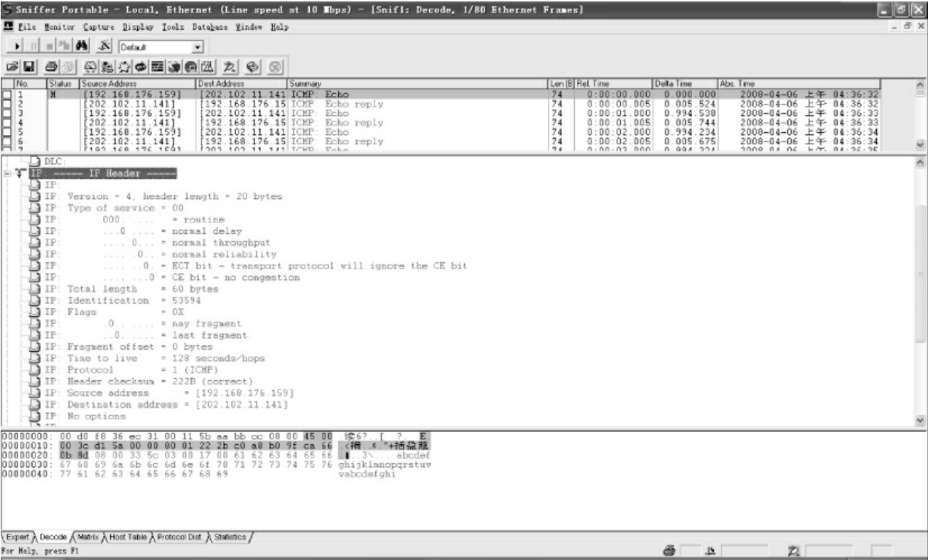Select the 'Destination address' decode line

tap(168, 404)
